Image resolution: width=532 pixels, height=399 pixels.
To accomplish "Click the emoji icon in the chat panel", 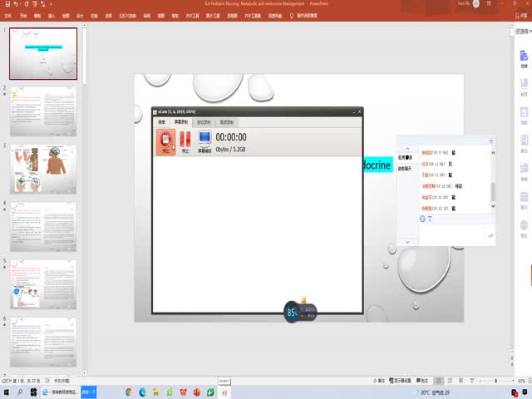I will tap(422, 219).
